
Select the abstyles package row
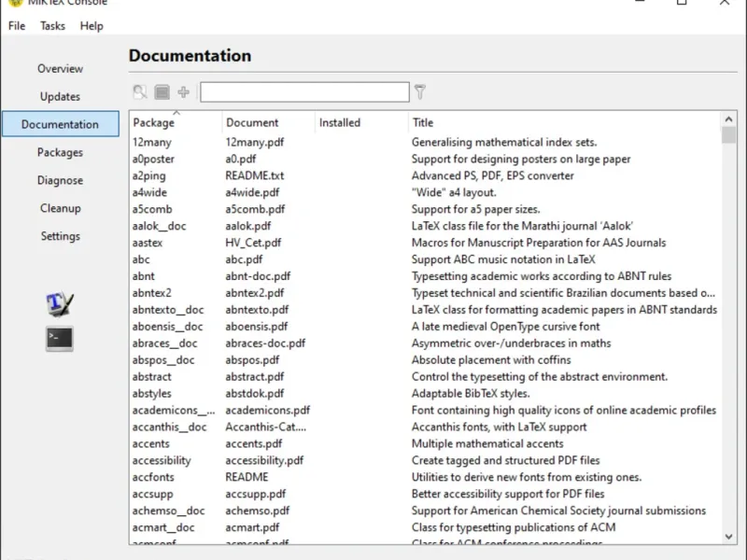[x=426, y=393]
